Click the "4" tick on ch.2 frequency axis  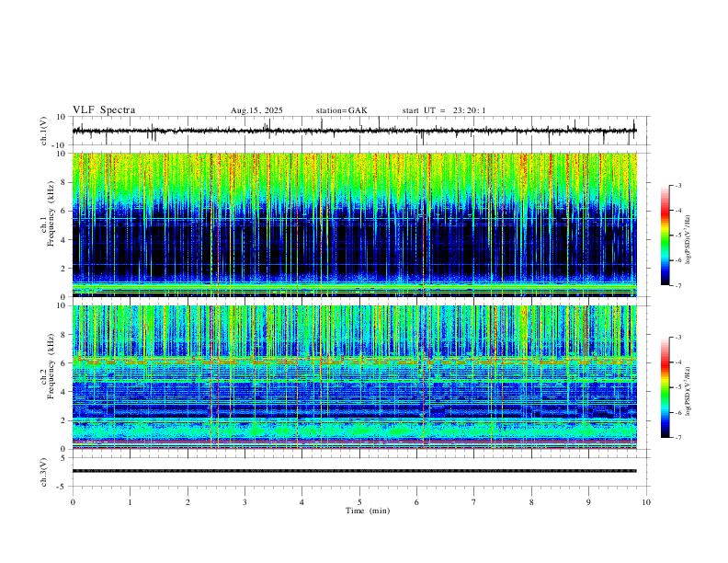(x=64, y=392)
